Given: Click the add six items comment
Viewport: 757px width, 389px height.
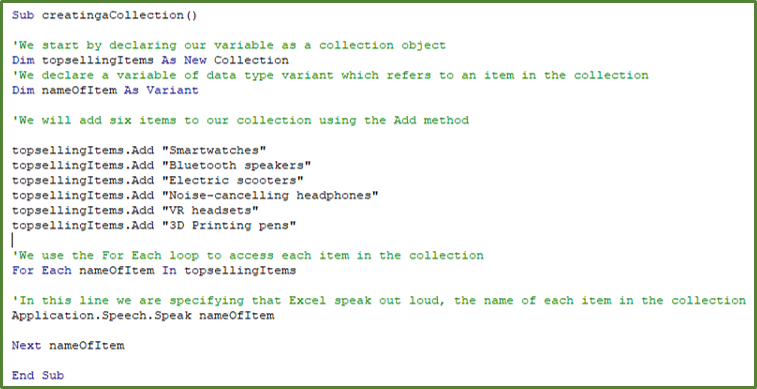Looking at the screenshot, I should point(240,120).
